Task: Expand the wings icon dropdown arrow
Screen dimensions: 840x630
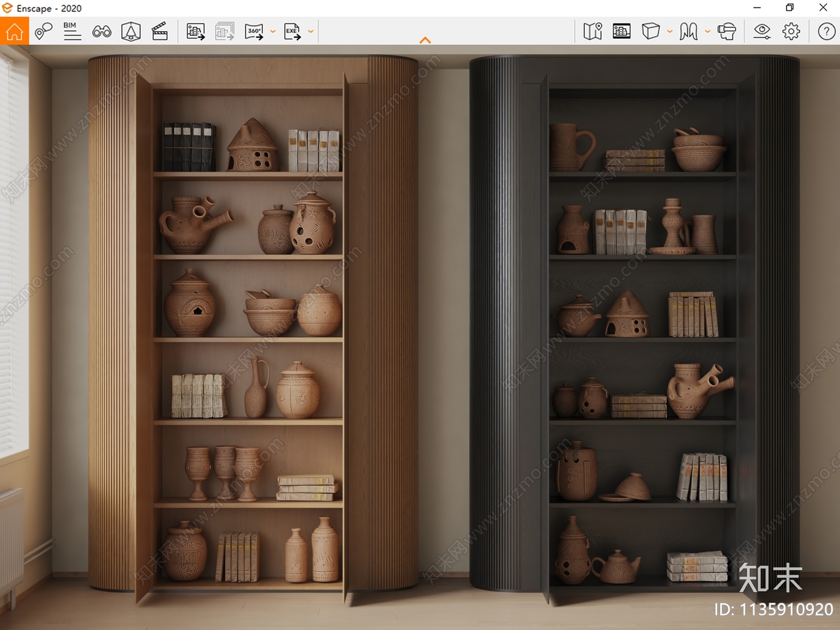Action: pyautogui.click(x=708, y=31)
